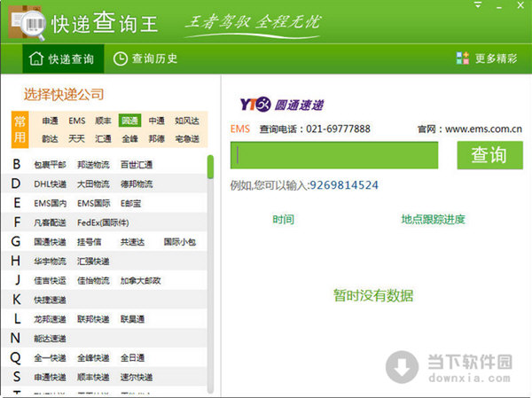
Task: Choose 能达速递 in row N
Action: [50, 339]
